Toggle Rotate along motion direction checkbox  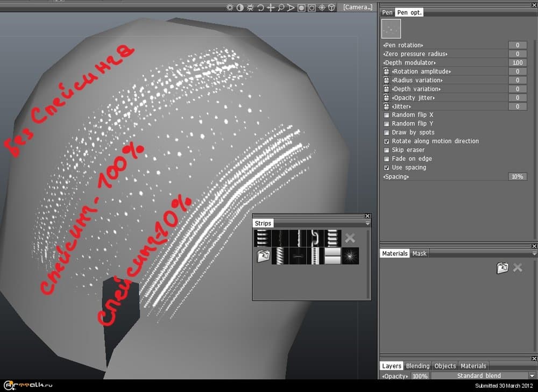tap(386, 141)
